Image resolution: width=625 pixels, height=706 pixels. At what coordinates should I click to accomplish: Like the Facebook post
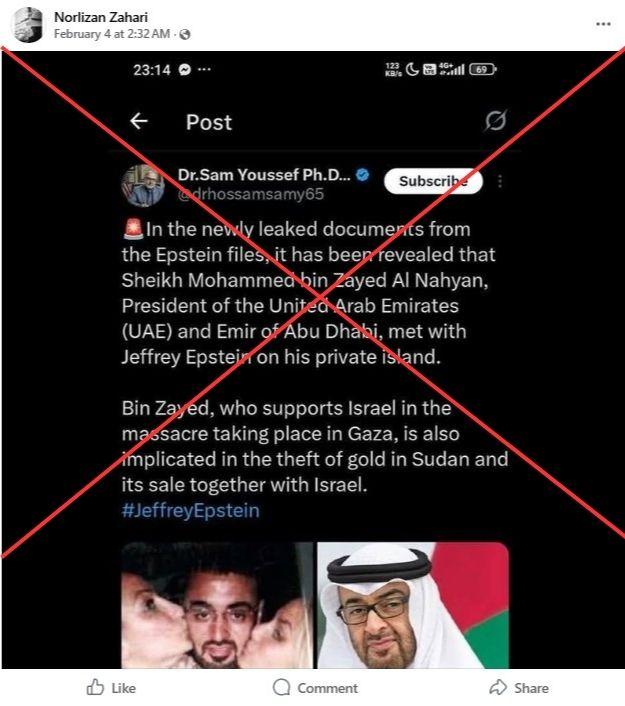click(111, 688)
